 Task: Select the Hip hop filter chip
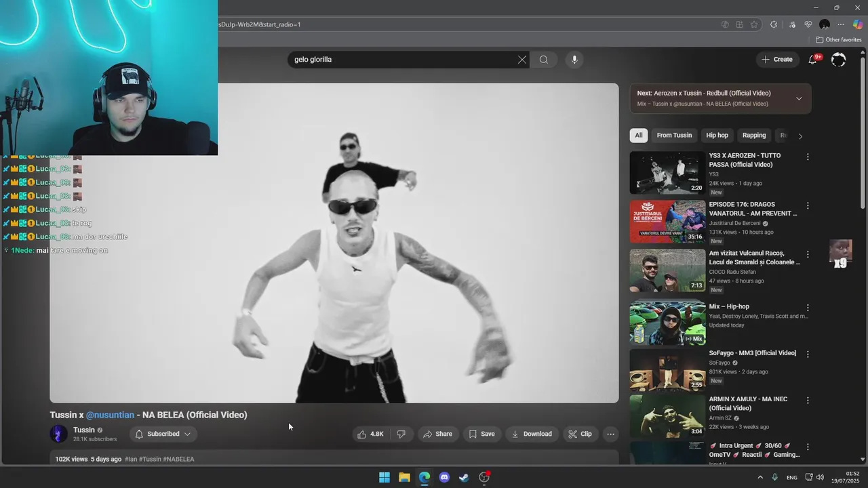pyautogui.click(x=717, y=136)
